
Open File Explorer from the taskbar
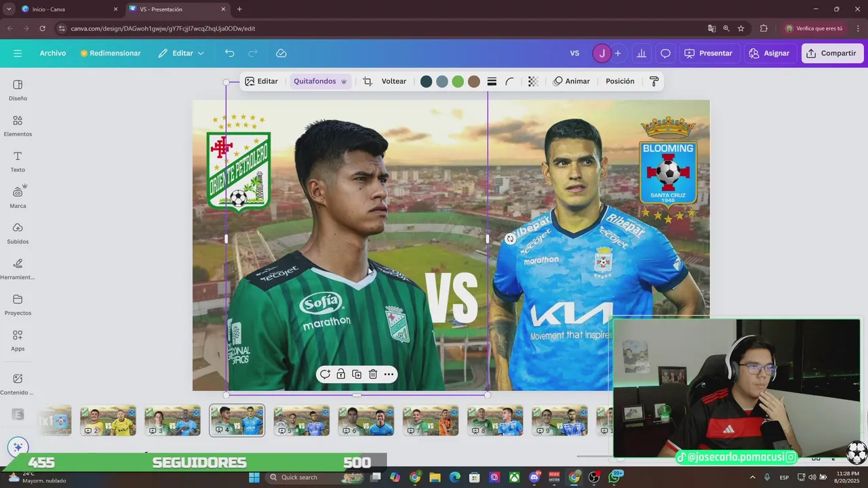click(x=435, y=477)
